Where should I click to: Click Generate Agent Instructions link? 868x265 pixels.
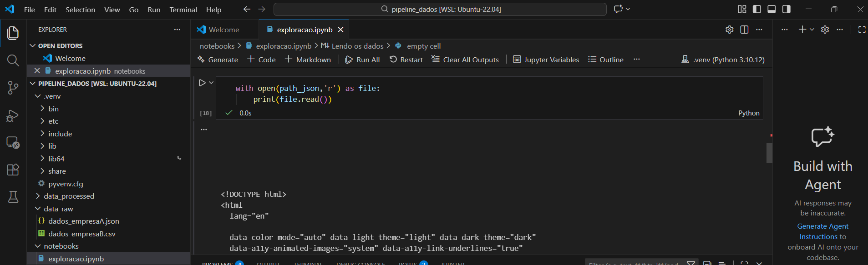[x=822, y=231]
